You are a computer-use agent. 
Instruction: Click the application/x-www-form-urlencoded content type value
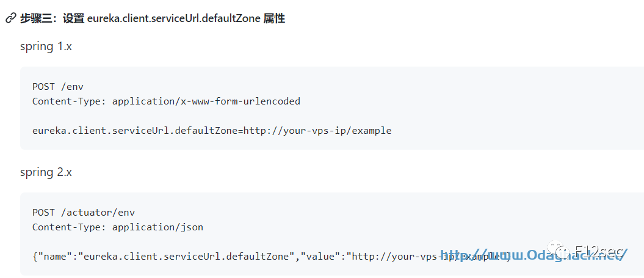point(206,101)
